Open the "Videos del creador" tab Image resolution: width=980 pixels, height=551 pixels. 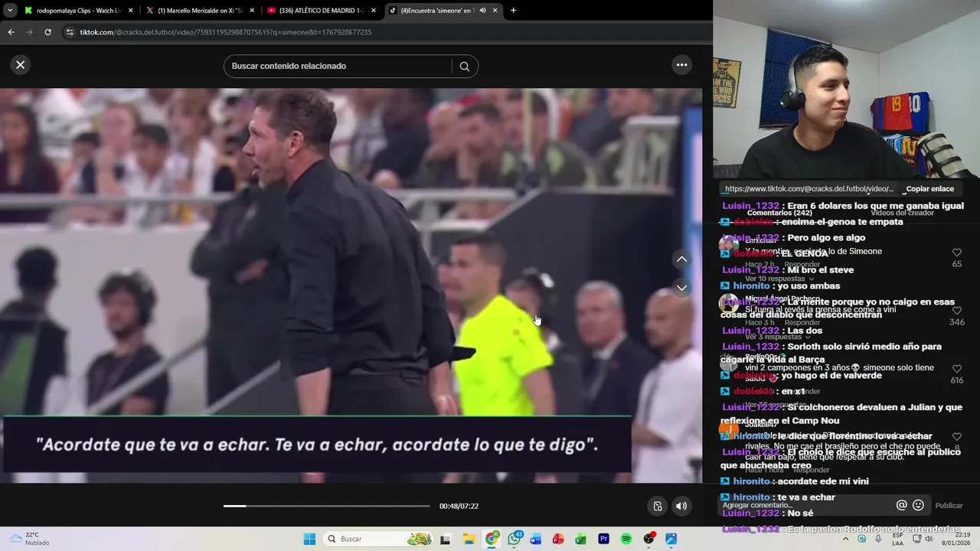pyautogui.click(x=902, y=213)
